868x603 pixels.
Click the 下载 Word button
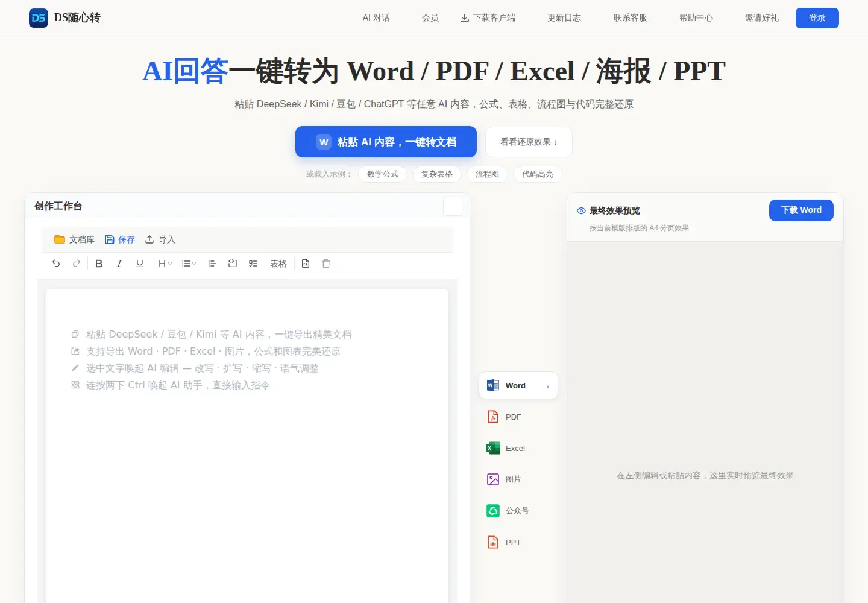pos(801,210)
